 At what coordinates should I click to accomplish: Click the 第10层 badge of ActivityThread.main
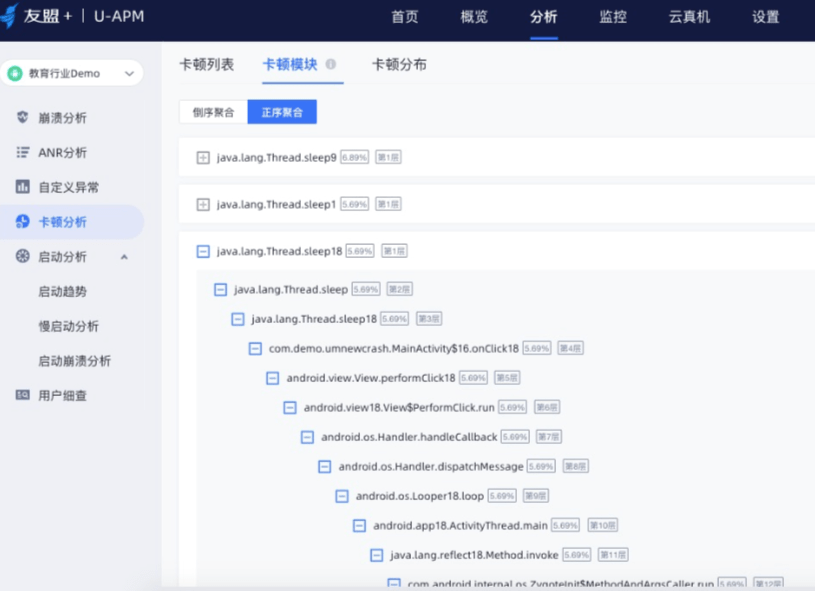[x=602, y=526]
